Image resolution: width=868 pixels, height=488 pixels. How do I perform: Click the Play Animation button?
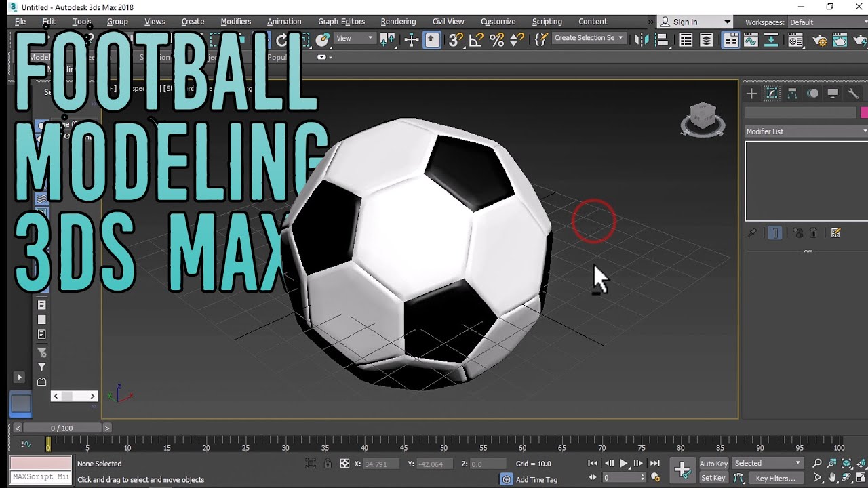coord(624,464)
